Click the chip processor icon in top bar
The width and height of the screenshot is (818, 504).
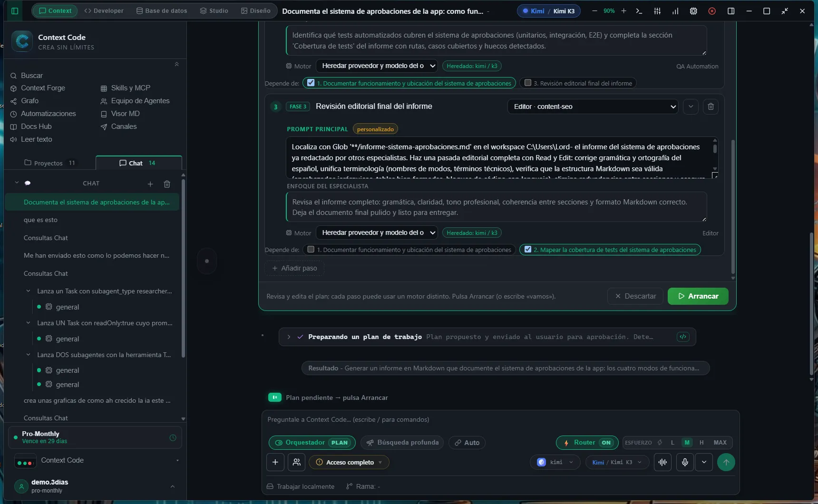(x=693, y=10)
